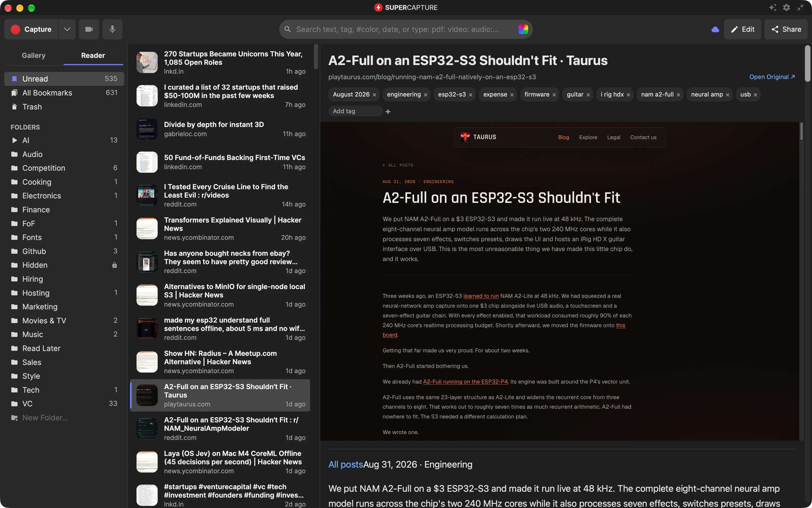
Task: Open the Competition folder
Action: click(64, 168)
